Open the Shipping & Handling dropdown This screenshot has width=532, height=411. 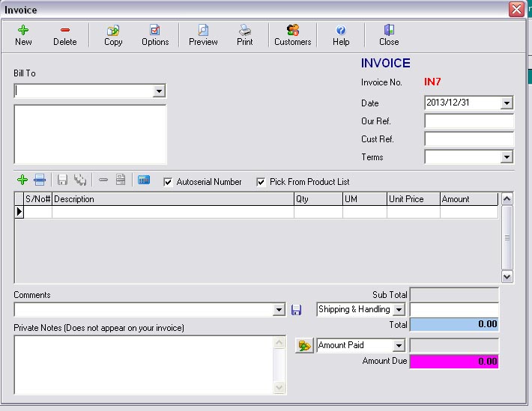tap(399, 310)
